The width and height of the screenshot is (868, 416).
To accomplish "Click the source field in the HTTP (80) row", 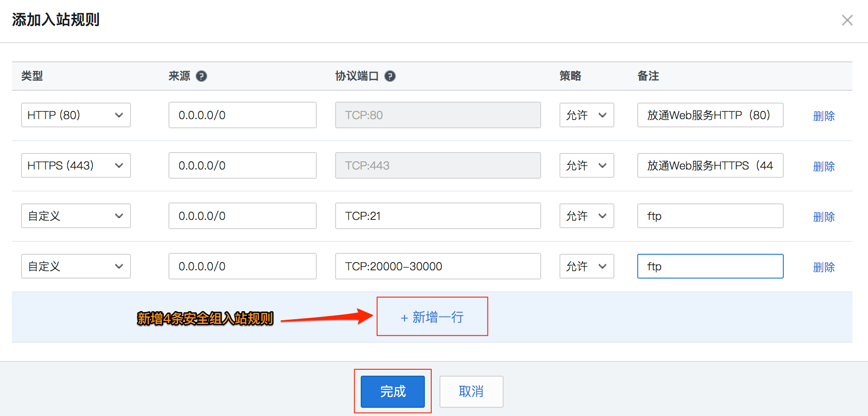I will [x=243, y=115].
